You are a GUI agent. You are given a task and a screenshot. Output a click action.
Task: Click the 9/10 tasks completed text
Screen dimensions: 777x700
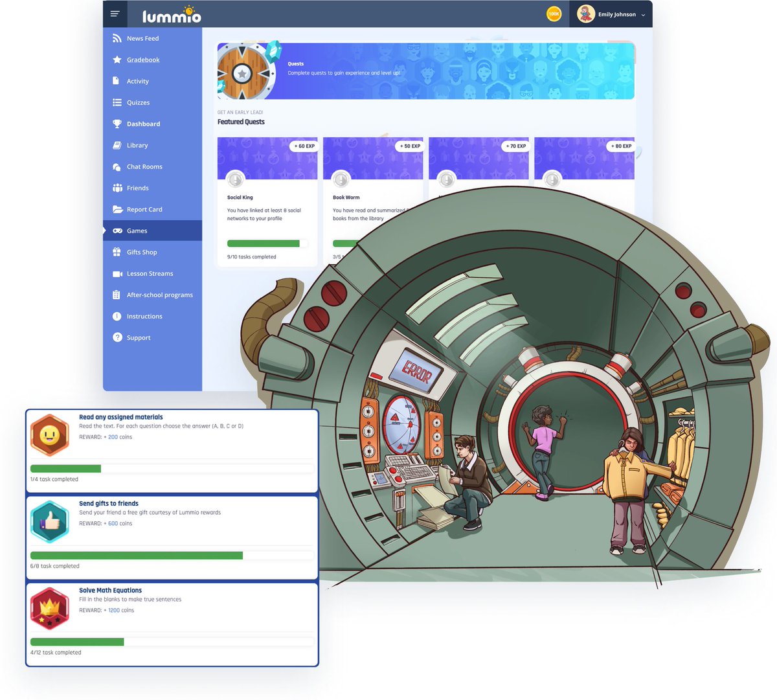point(252,257)
